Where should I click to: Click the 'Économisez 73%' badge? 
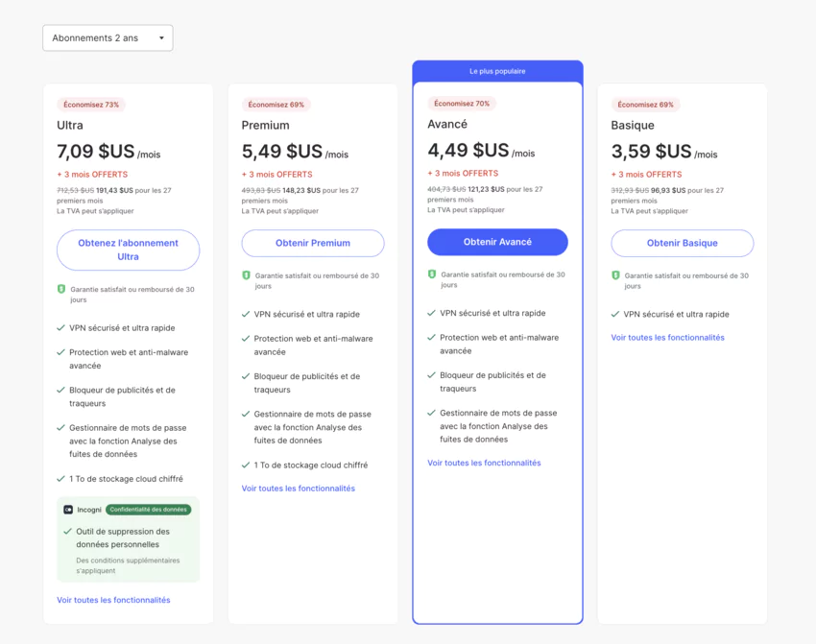(x=91, y=104)
